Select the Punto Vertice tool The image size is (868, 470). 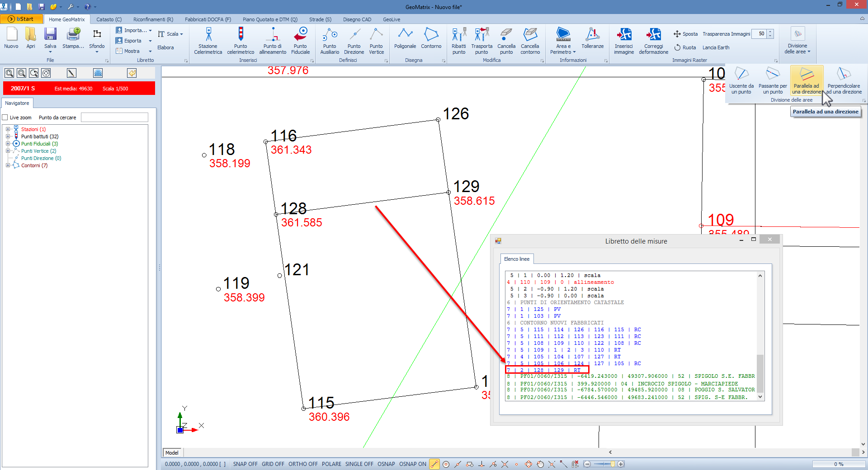(x=376, y=40)
